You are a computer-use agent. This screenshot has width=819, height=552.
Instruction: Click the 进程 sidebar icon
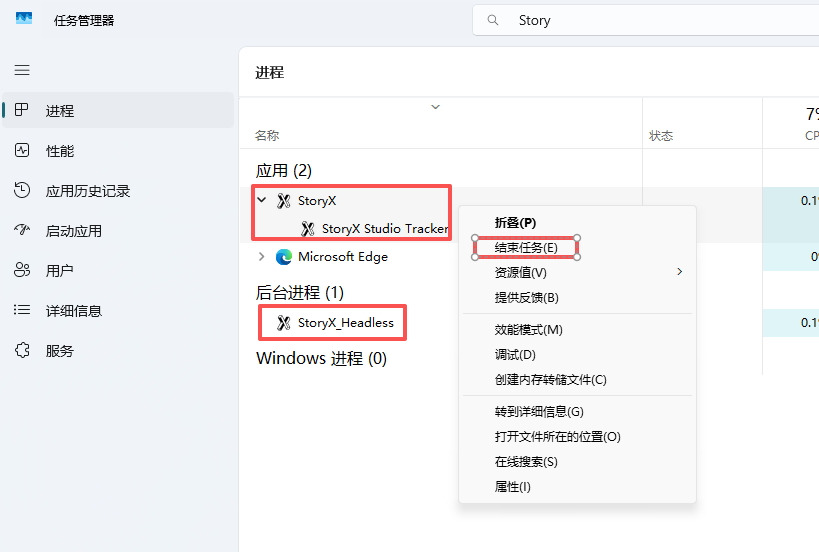click(21, 110)
